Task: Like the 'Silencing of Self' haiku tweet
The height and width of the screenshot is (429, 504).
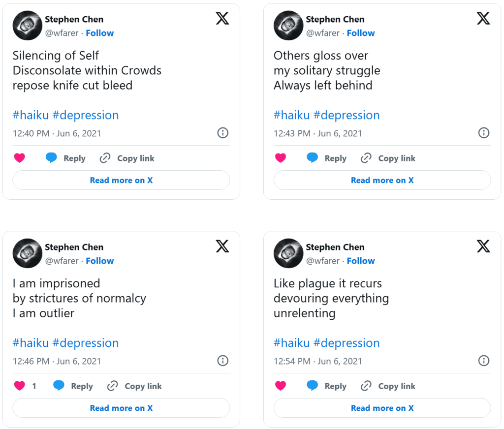Action: [19, 158]
